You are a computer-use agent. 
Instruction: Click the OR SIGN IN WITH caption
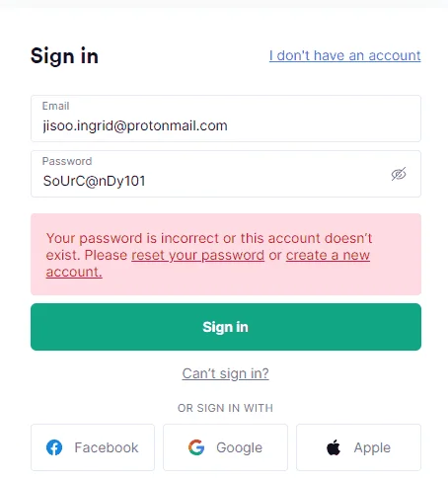(226, 408)
